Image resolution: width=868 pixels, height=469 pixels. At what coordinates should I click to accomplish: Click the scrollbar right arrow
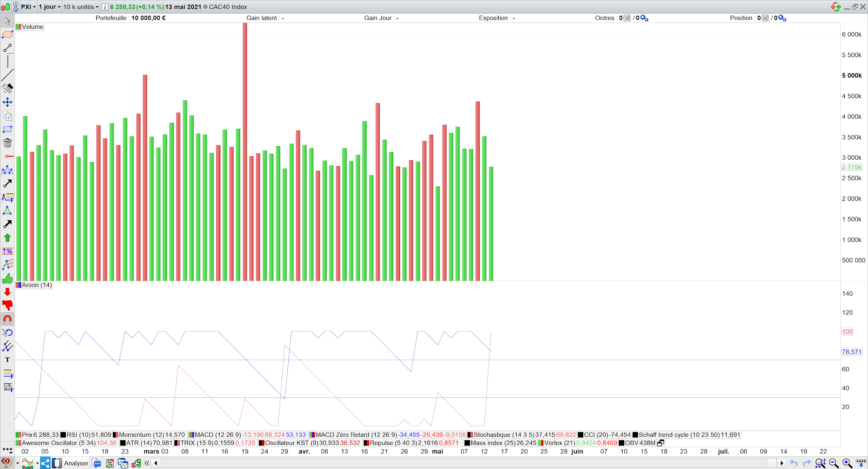(x=782, y=463)
